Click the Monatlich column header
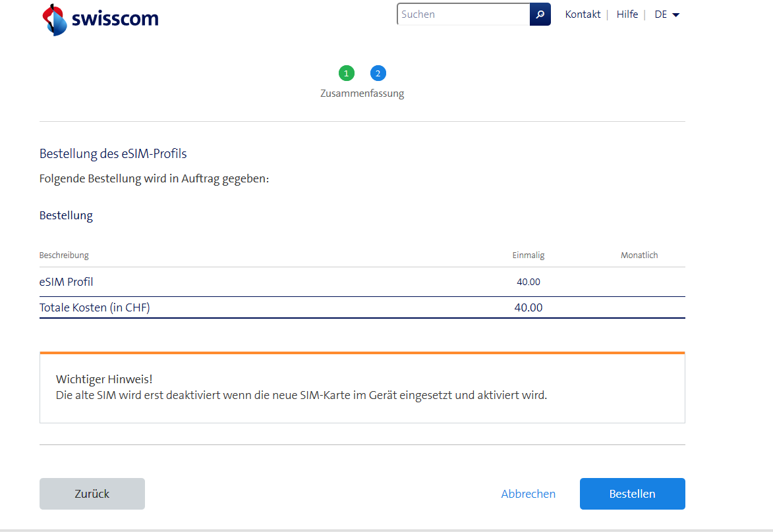This screenshot has height=532, width=773. tap(639, 255)
